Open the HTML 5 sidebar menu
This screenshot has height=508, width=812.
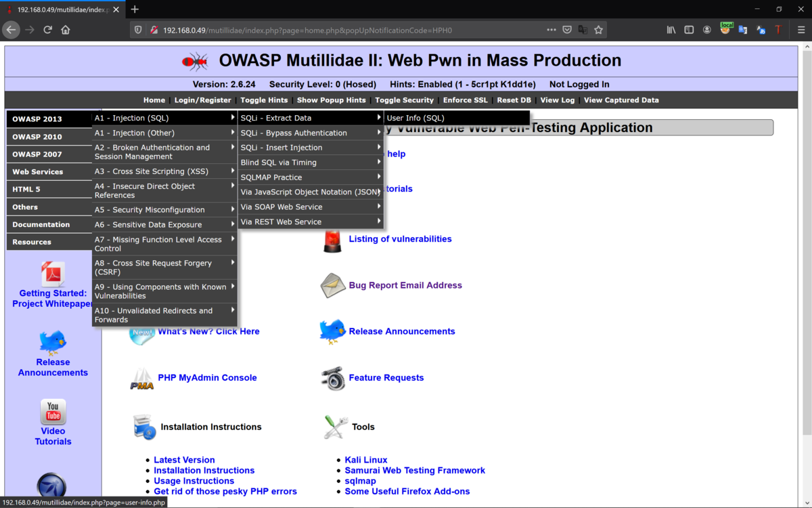(49, 190)
